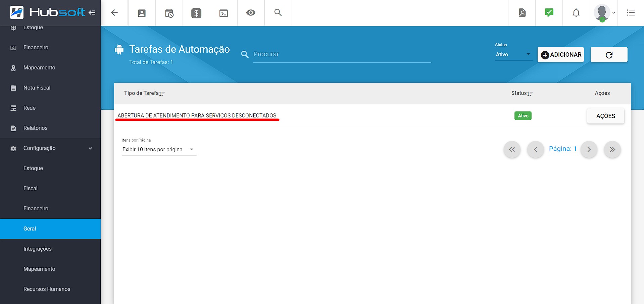Image resolution: width=644 pixels, height=304 pixels.
Task: Click the Configuração gear icon
Action: click(13, 148)
